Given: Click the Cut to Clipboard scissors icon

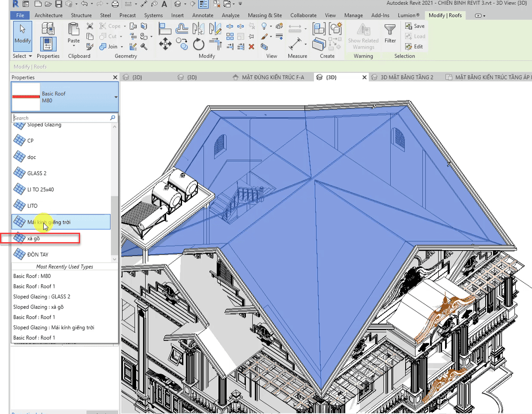Looking at the screenshot, I should coord(90,26).
